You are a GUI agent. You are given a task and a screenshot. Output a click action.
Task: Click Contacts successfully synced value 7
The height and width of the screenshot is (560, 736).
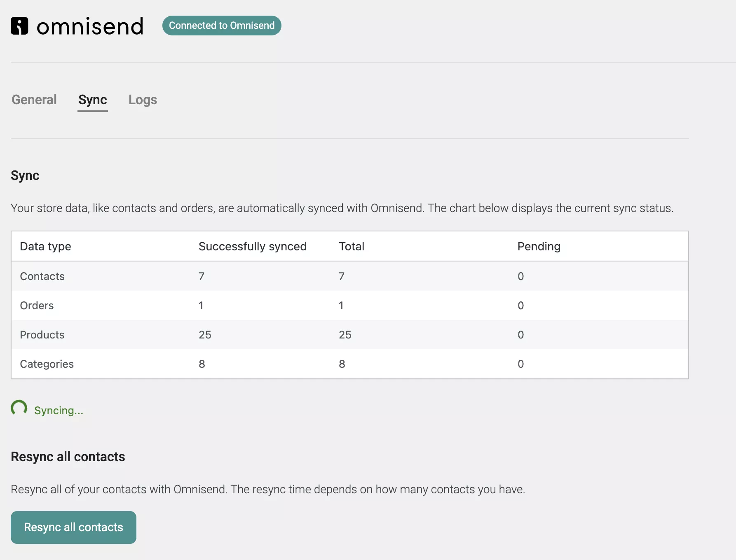point(202,276)
